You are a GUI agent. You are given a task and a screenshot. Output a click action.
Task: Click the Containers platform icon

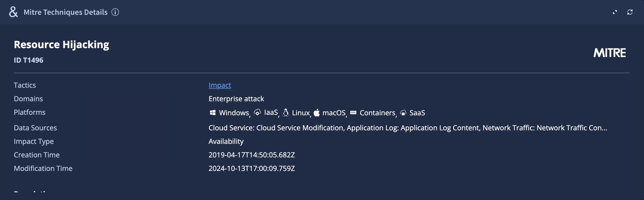[x=353, y=113]
